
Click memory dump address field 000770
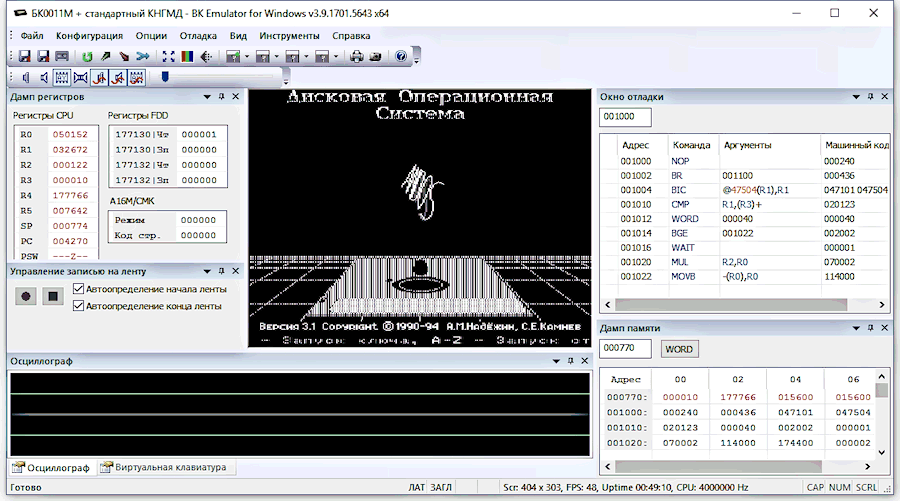[x=625, y=348]
